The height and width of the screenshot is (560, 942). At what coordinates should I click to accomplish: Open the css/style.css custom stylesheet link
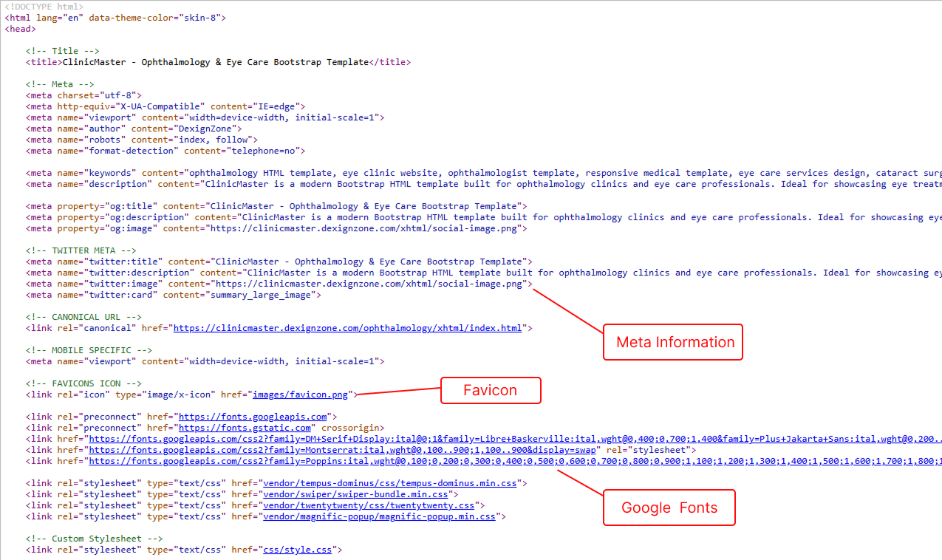point(298,550)
